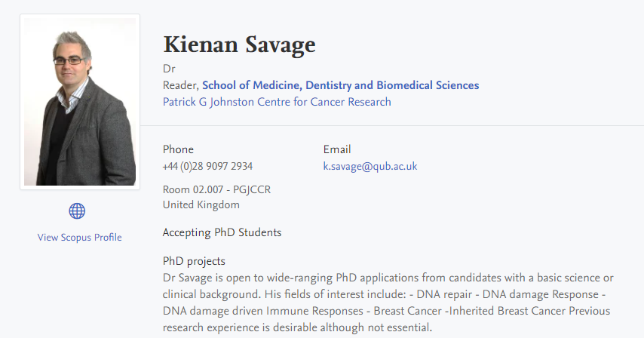Screen dimensions: 644x338
Task: Click the Room 02.007 - PGJCCR address line
Action: point(216,190)
